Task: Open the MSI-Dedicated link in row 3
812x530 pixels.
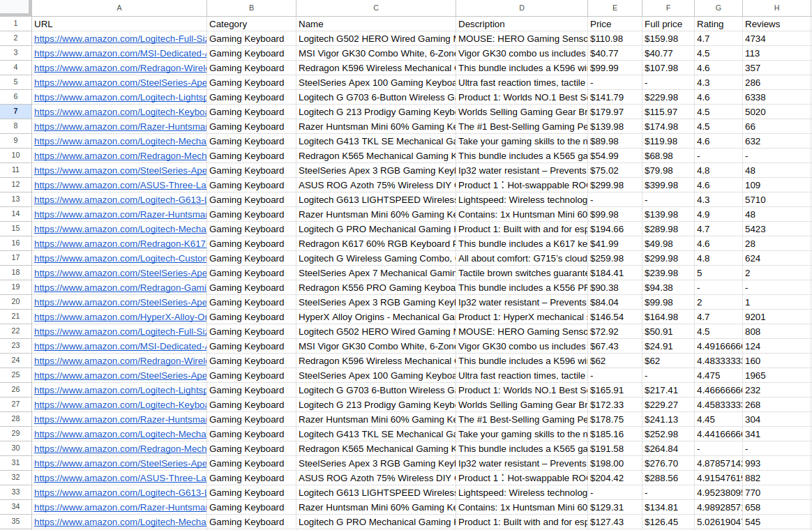Action: click(x=120, y=53)
